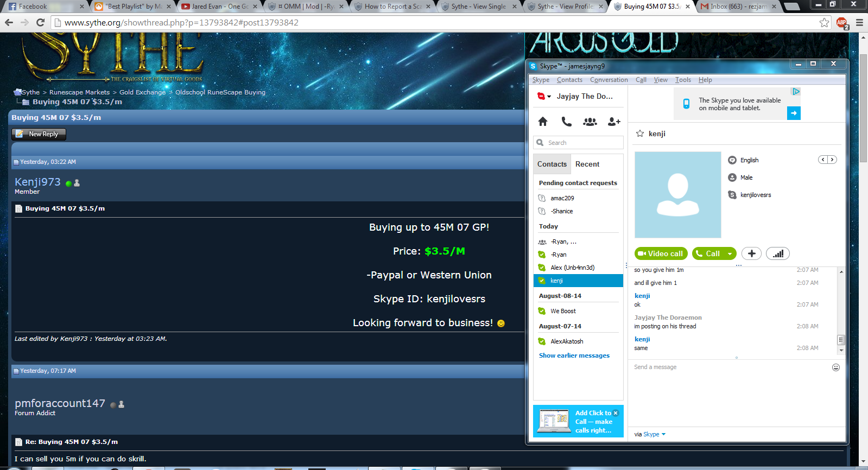Click Oldschool RuneScape Buying breadcrumb link

pos(220,92)
